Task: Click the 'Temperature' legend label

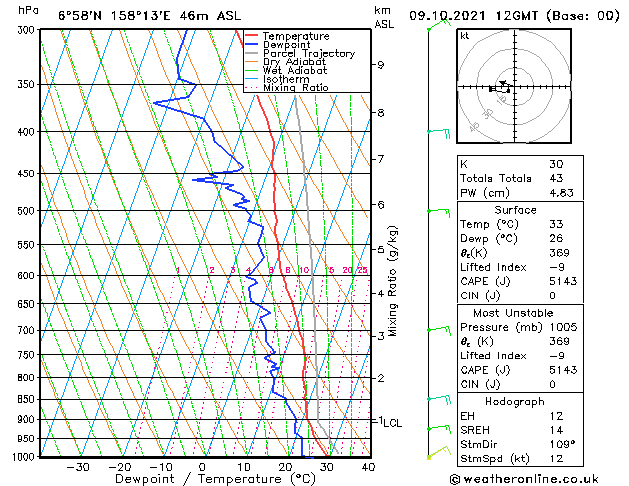Action: (296, 36)
